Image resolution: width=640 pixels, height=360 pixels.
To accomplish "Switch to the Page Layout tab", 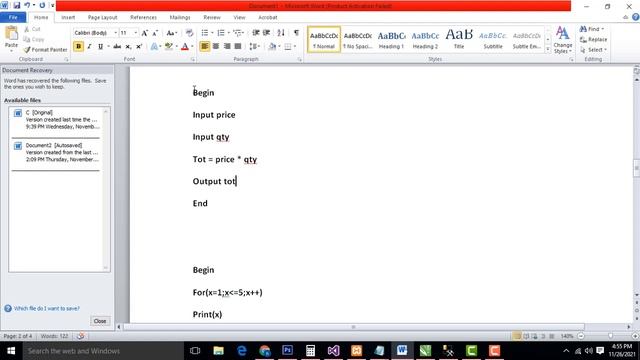I will coord(102,18).
